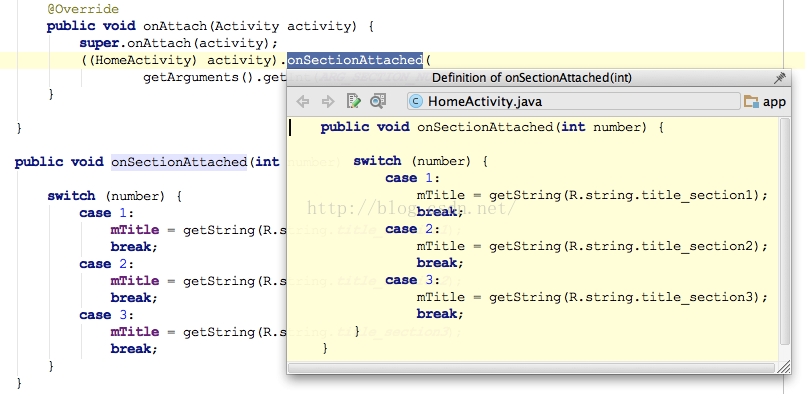Click the selected onSectionAttached call in the editor
The width and height of the screenshot is (805, 394).
(355, 60)
